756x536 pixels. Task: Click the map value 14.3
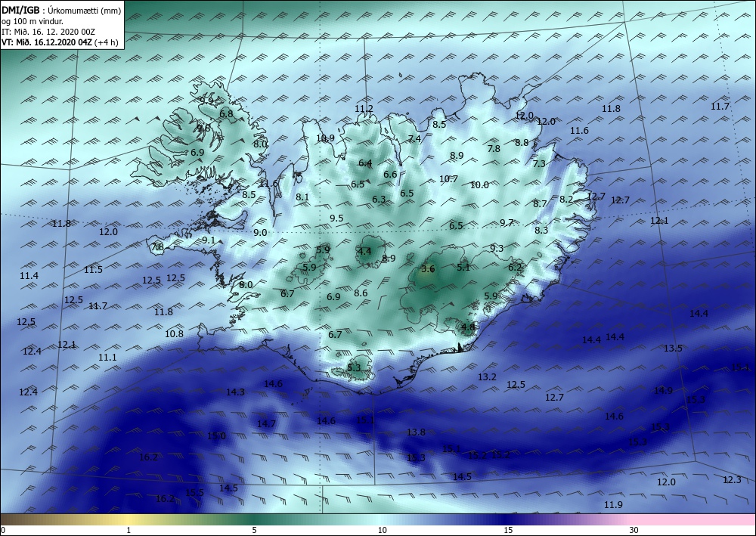pos(235,392)
